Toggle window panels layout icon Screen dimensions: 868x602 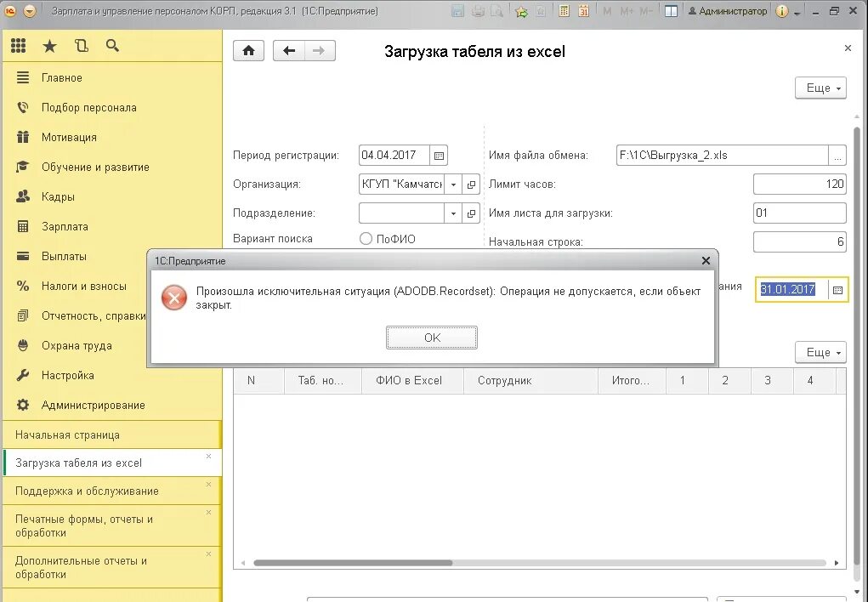tap(671, 11)
